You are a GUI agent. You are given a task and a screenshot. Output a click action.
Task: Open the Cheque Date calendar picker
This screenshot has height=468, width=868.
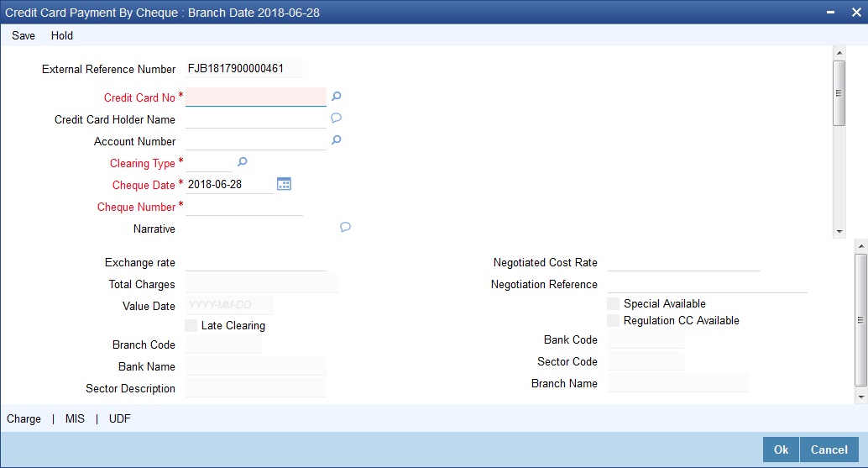click(284, 185)
